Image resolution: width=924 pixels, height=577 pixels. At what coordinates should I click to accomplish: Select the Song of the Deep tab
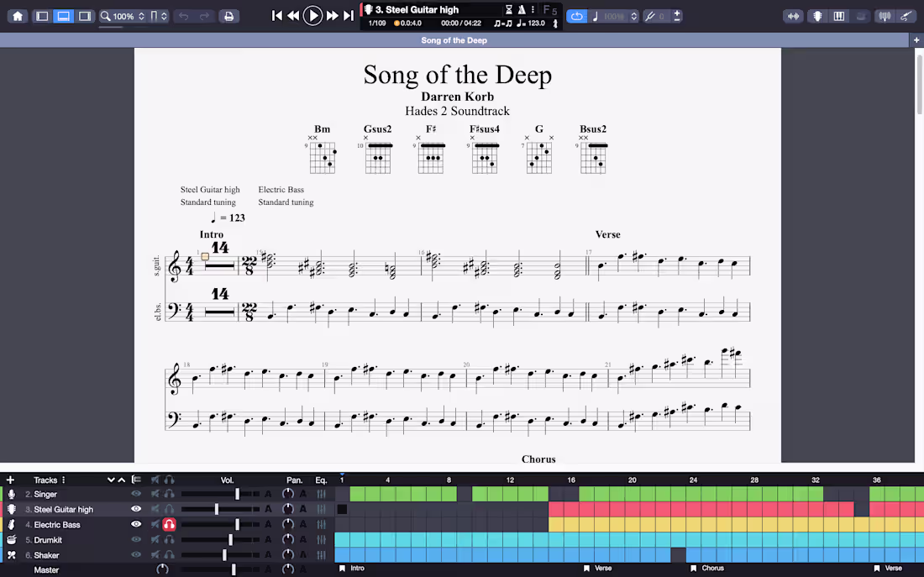(454, 40)
